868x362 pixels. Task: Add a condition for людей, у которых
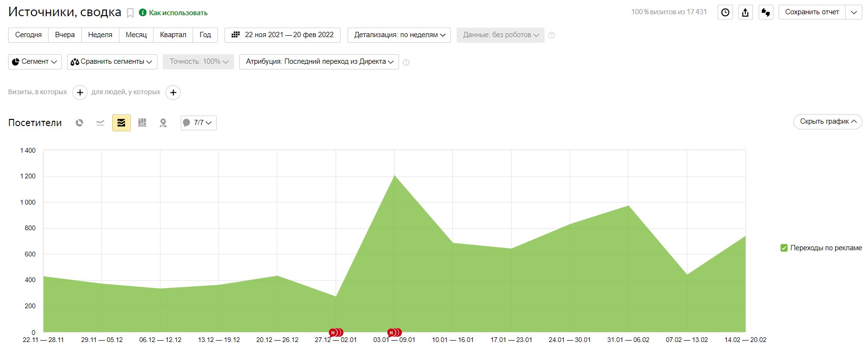coord(173,92)
